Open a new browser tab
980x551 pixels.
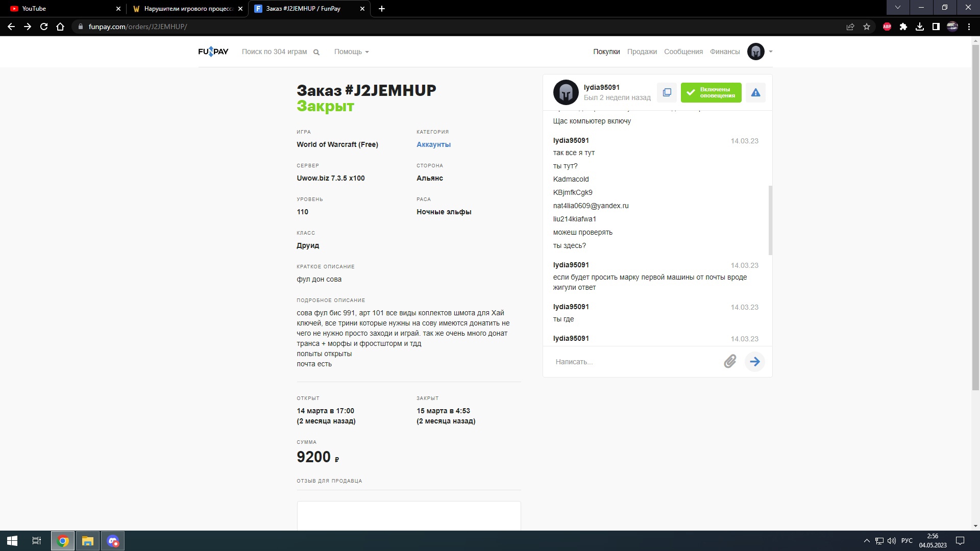tap(382, 9)
